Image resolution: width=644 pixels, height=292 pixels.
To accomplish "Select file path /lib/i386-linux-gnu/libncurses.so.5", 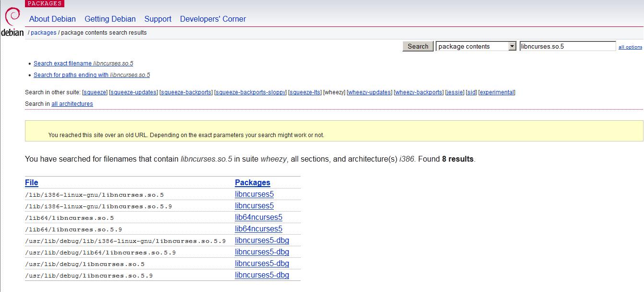I will [95, 195].
